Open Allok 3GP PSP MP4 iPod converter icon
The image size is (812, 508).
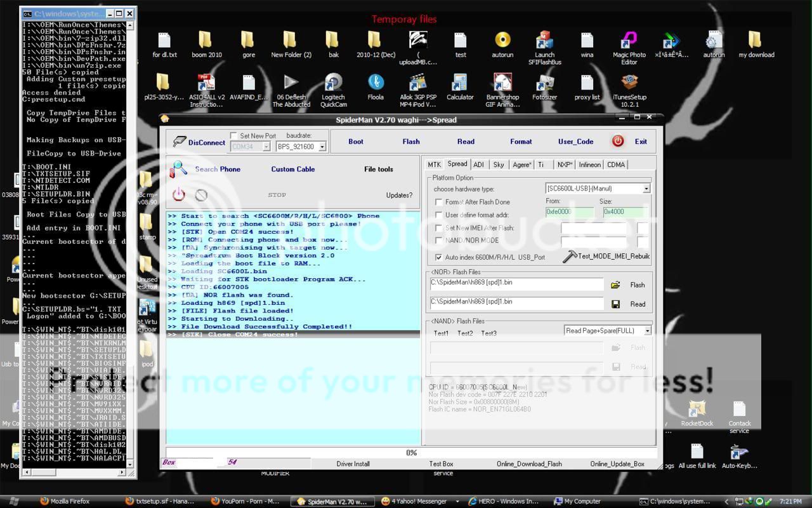pyautogui.click(x=417, y=83)
